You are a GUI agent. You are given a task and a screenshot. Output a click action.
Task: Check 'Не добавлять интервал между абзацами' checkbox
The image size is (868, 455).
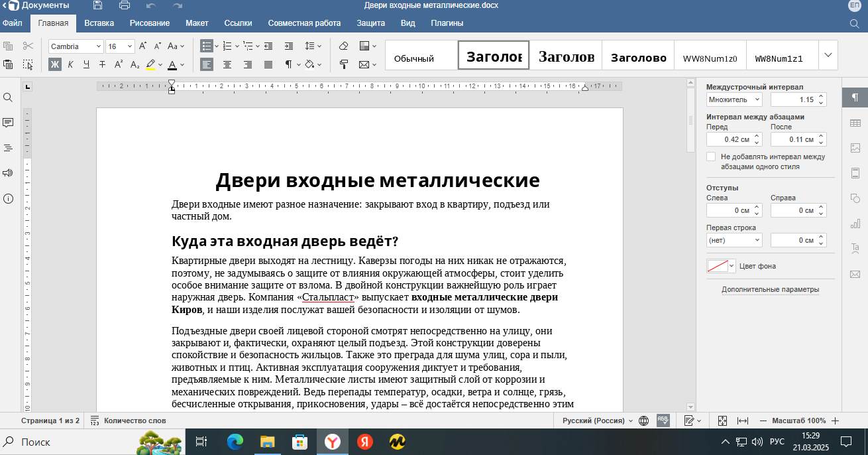(x=711, y=157)
